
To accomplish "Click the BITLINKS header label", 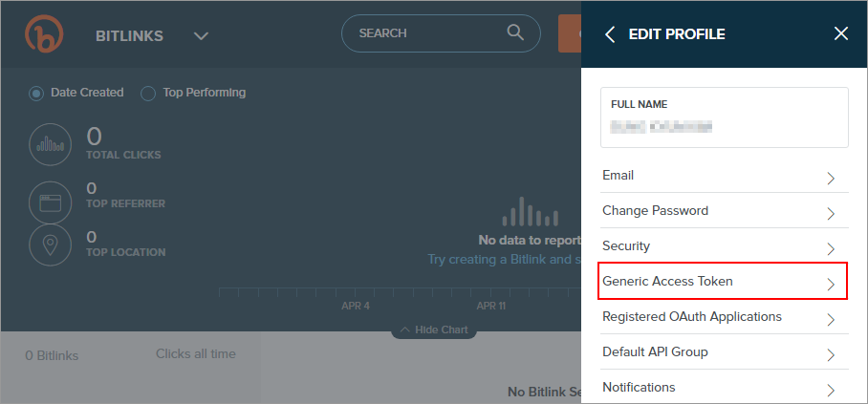I will (x=130, y=36).
